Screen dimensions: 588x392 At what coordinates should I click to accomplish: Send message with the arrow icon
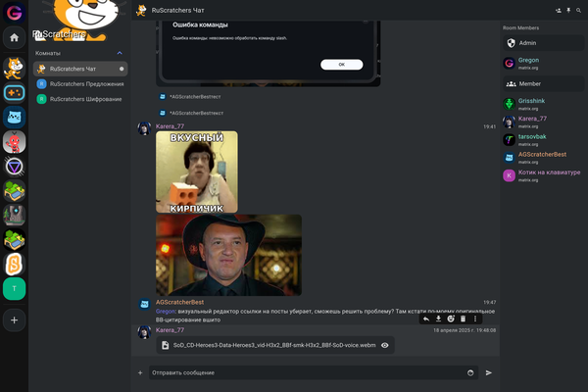coord(489,372)
